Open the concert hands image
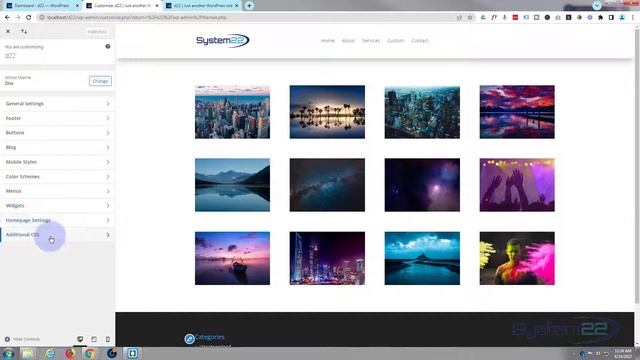Viewport: 640px width, 360px height. click(517, 185)
